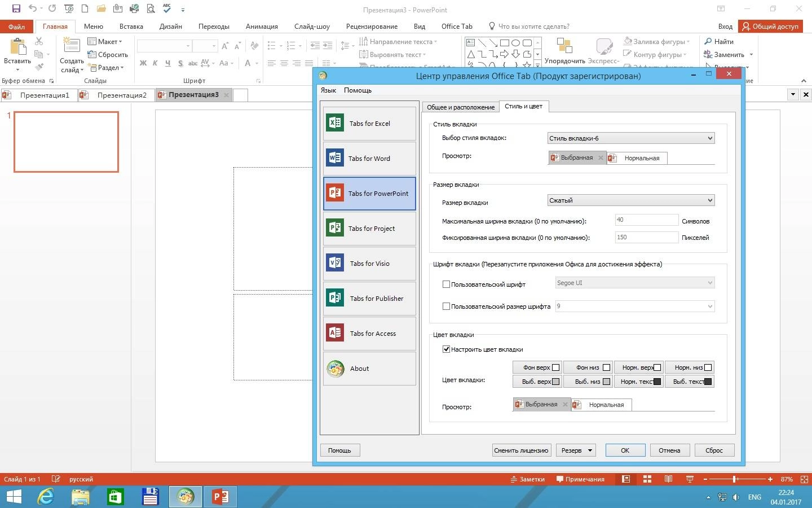This screenshot has width=812, height=508.
Task: Start slideshow from the quick access toolbar
Action: (x=69, y=8)
